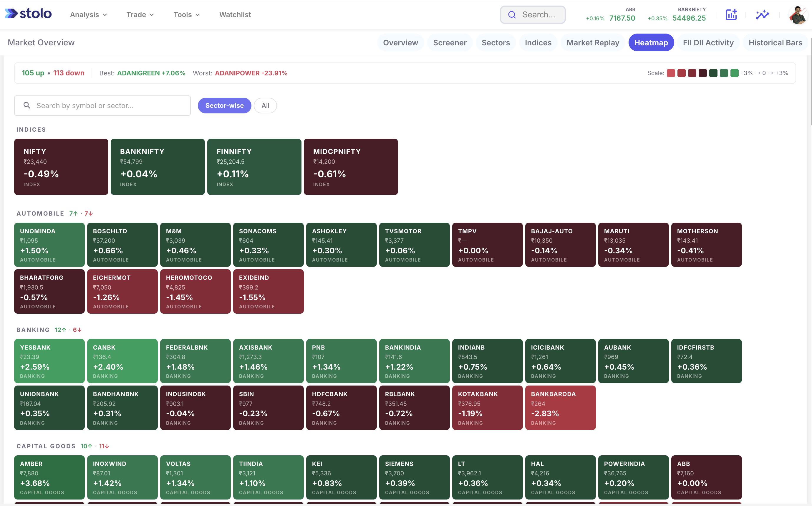The height and width of the screenshot is (506, 812).
Task: Click Worst performer ADANIPOWER link
Action: [x=251, y=73]
